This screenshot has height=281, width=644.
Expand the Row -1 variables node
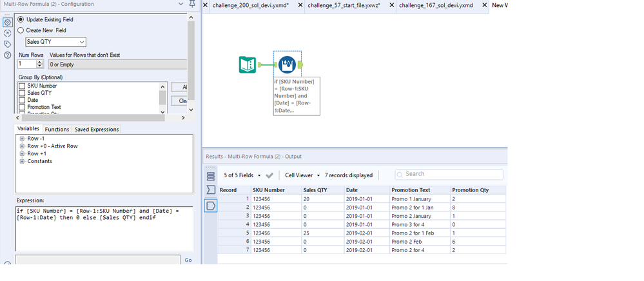(x=22, y=139)
